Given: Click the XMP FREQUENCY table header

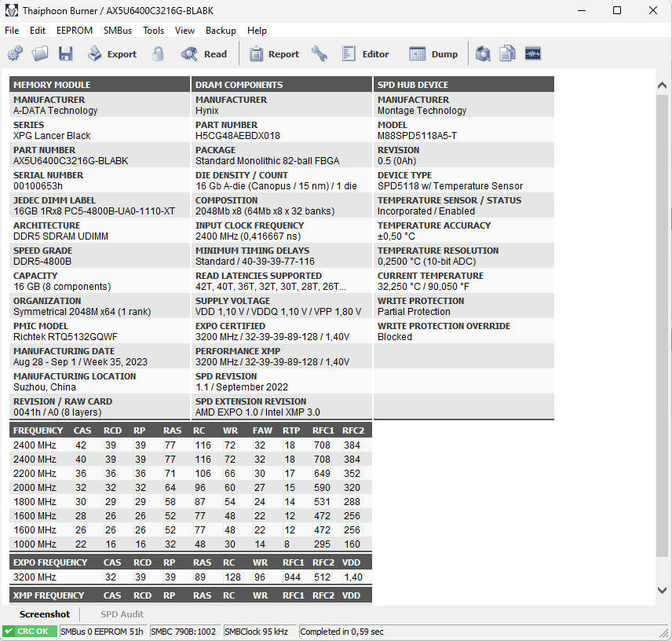Looking at the screenshot, I should pos(190,595).
